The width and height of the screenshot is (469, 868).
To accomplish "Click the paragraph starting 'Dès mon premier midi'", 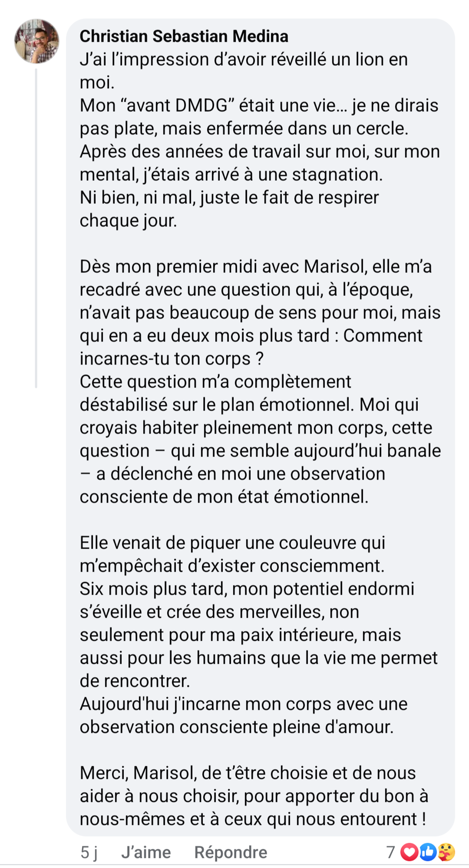I will pyautogui.click(x=255, y=267).
